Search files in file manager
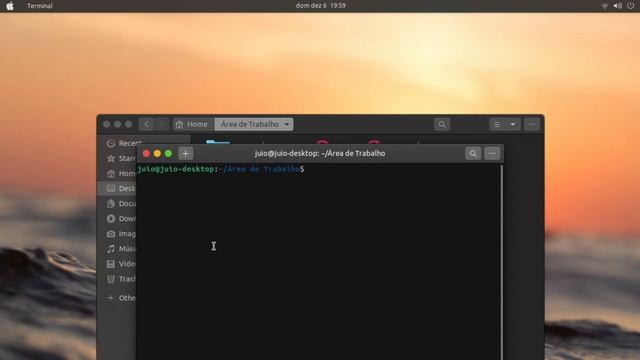Image resolution: width=640 pixels, height=360 pixels. (442, 124)
